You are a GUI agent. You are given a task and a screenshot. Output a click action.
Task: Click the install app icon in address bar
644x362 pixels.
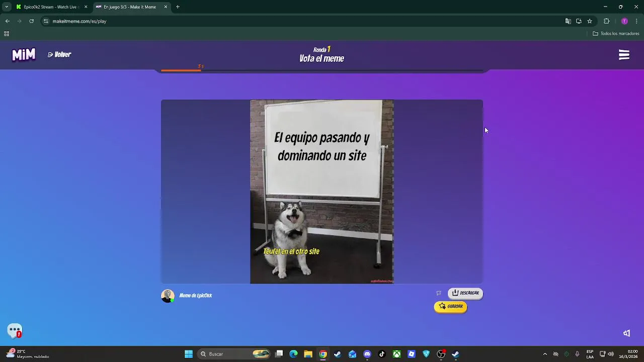(x=579, y=21)
